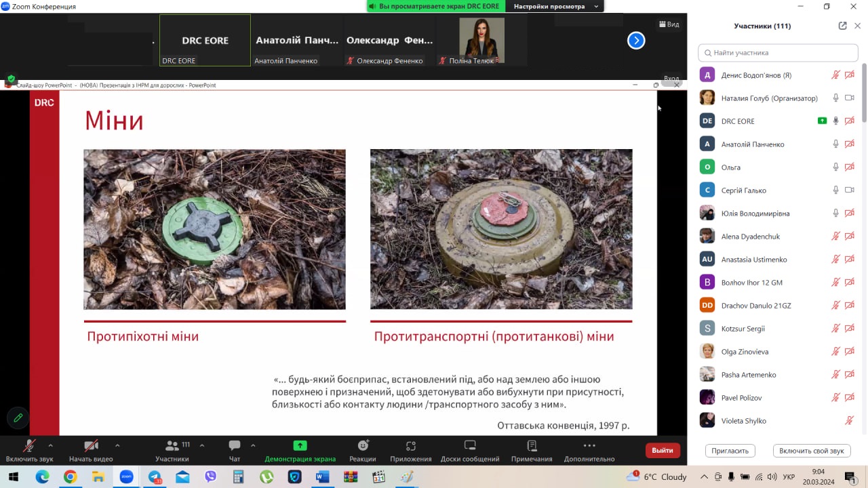The height and width of the screenshot is (488, 868).
Task: Expand audio options arrow next to microphone
Action: point(50,445)
